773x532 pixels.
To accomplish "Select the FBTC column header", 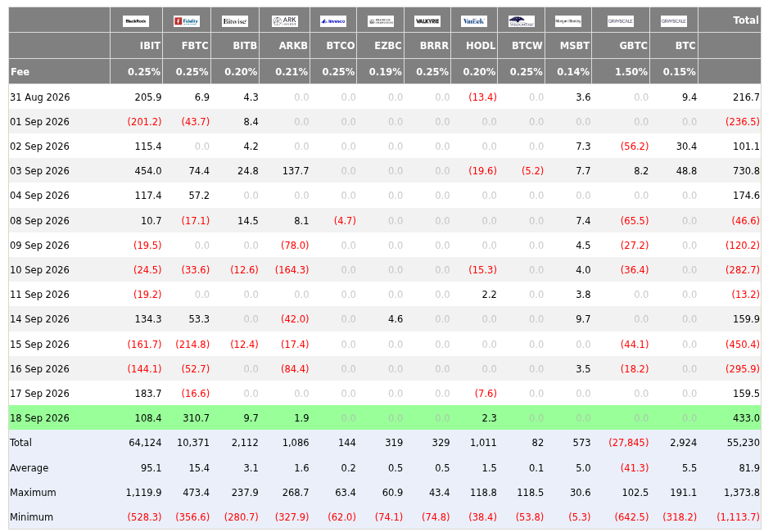I will pyautogui.click(x=195, y=46).
